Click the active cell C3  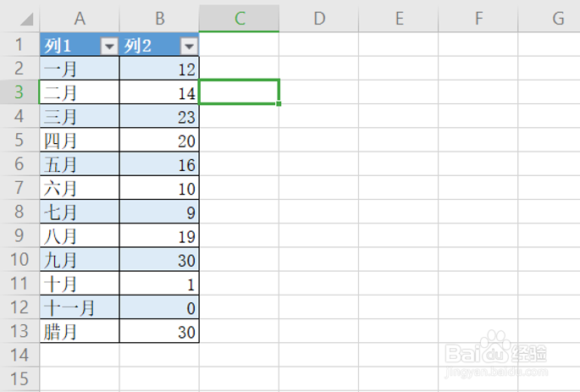pyautogui.click(x=239, y=92)
